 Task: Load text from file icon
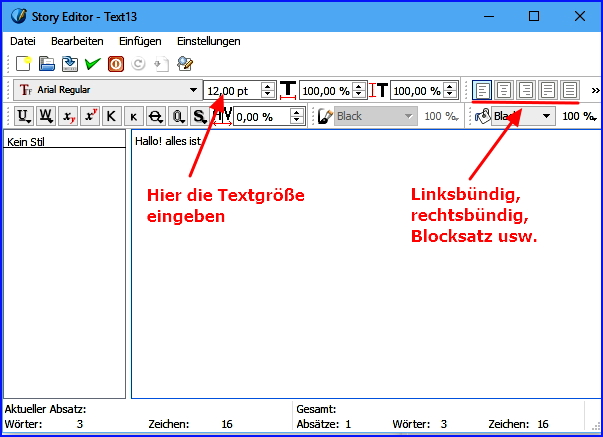(47, 64)
